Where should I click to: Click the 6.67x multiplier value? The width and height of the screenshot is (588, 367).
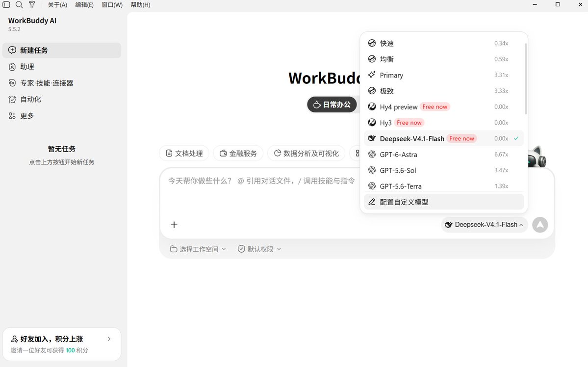click(501, 154)
